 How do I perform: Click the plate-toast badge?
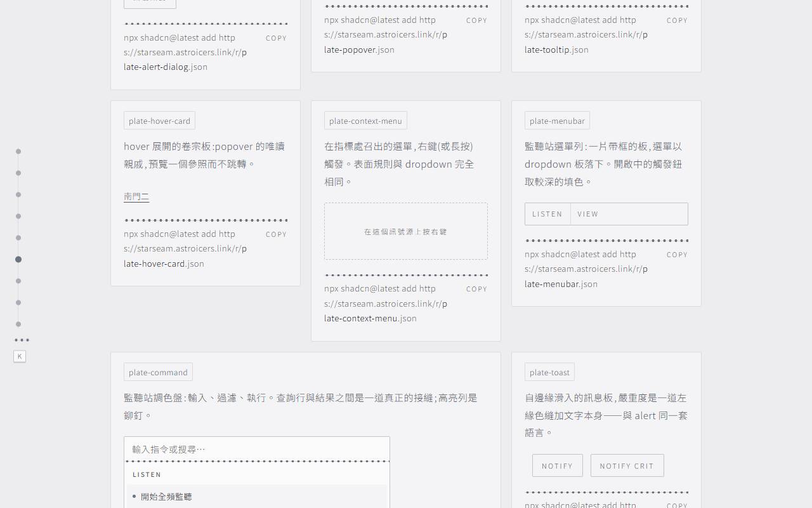click(x=549, y=372)
